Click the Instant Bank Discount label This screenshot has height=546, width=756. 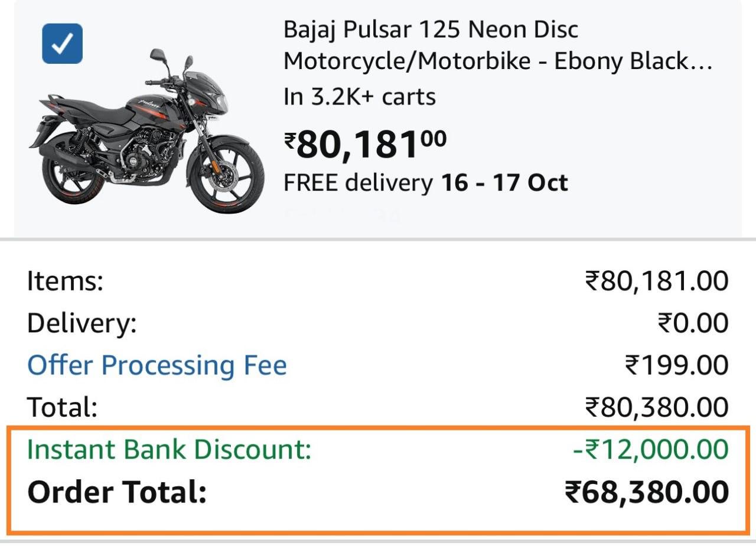tap(169, 450)
